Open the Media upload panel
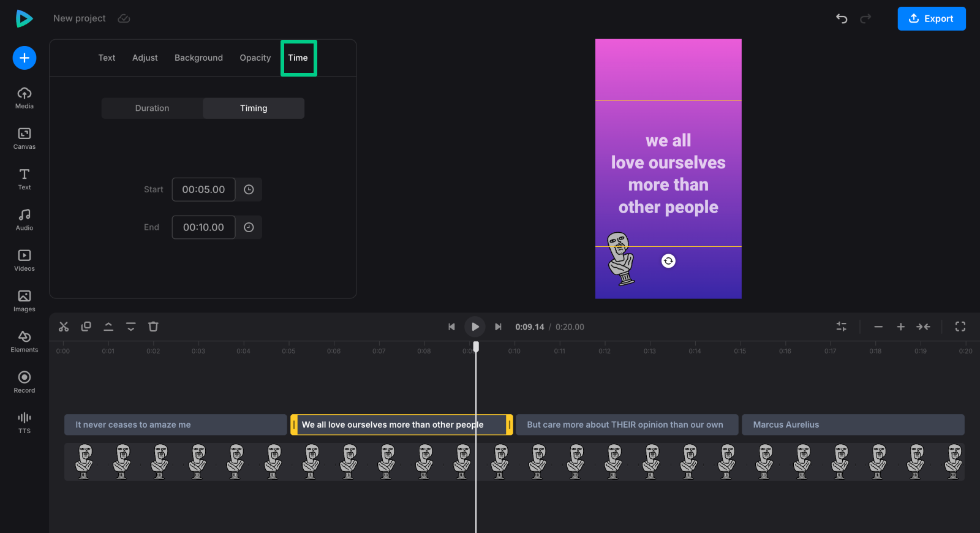This screenshot has width=980, height=533. (24, 97)
